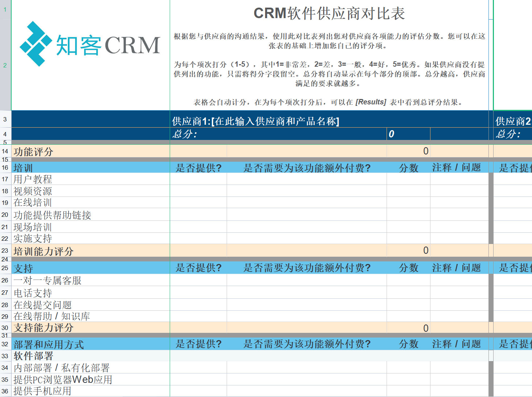This screenshot has height=397, width=532.
Task: Click the 分数 header in 培训 row
Action: coord(409,168)
